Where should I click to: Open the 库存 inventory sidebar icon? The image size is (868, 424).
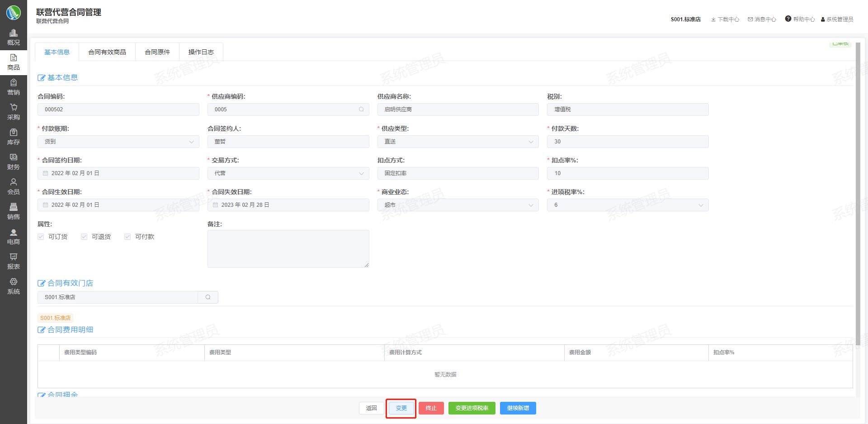(x=14, y=137)
